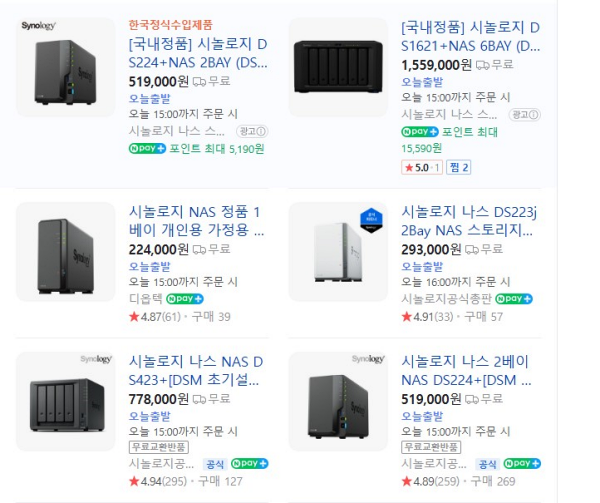Viewport: 600px width, 503px height.
Task: Click the 519,000원 2베이 DS224+ bottom thumbnail
Action: click(338, 401)
